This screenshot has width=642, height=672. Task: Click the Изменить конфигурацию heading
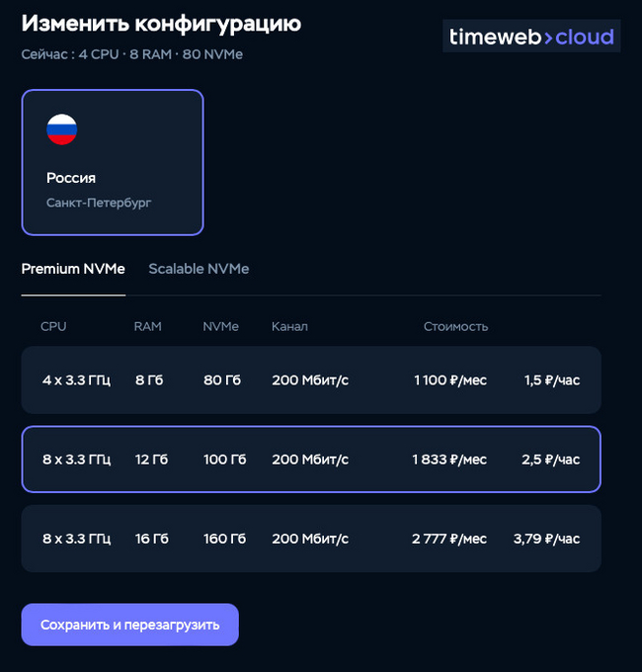click(161, 24)
